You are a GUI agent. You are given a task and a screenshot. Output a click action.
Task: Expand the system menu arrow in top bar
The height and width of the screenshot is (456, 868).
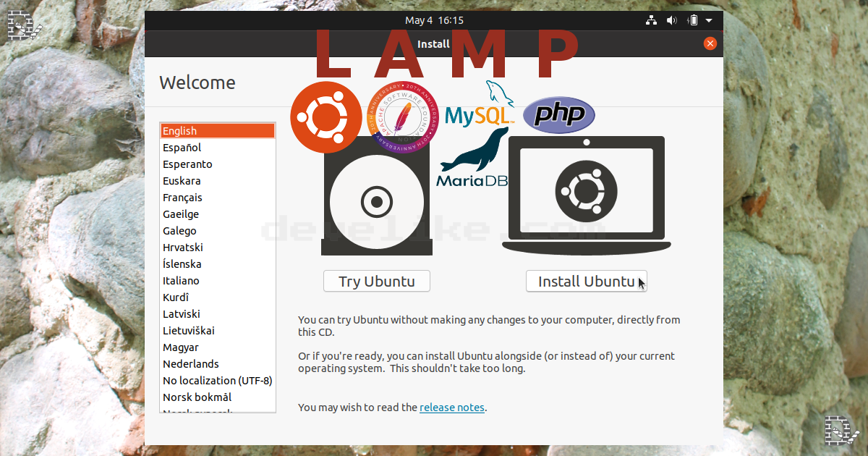[x=709, y=20]
